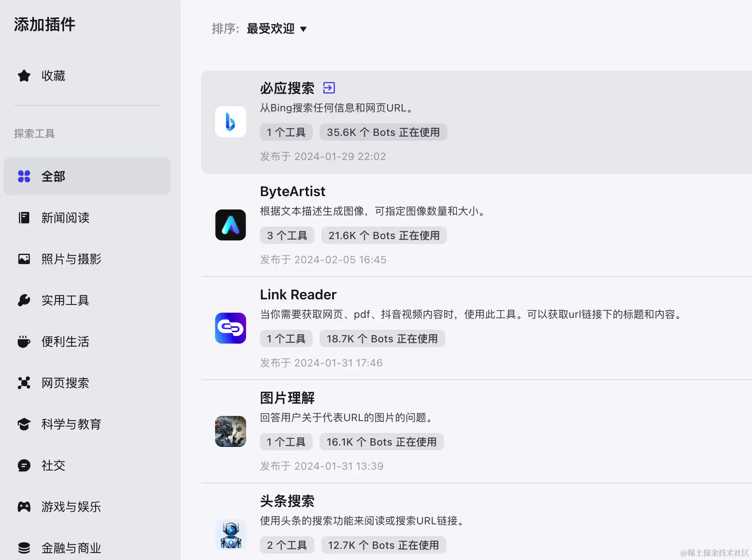Click the date 发布于 2024-01-29 22:02
752x560 pixels.
pos(323,156)
